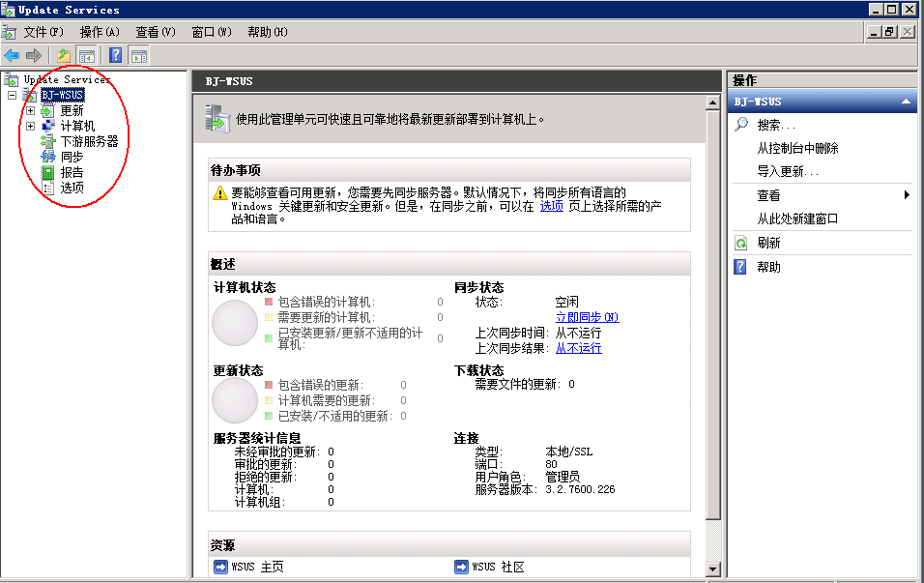
Task: Expand the 更新 tree node
Action: click(31, 110)
